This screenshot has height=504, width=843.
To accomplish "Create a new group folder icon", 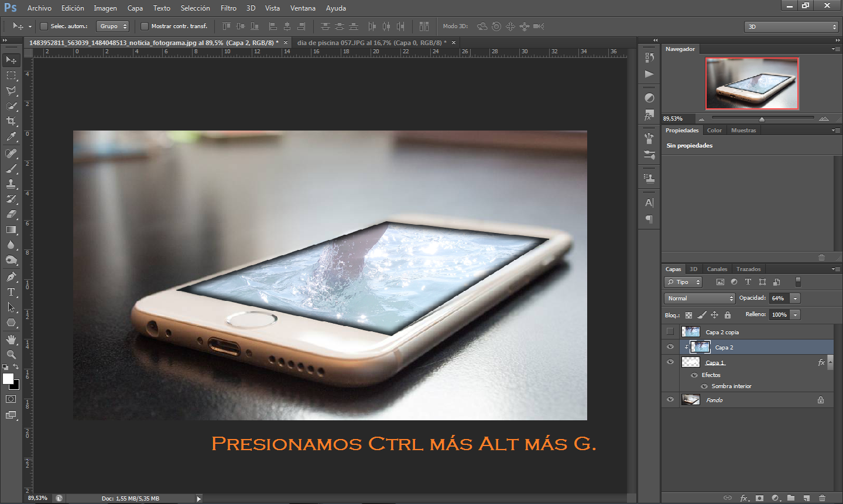I will coord(791,498).
